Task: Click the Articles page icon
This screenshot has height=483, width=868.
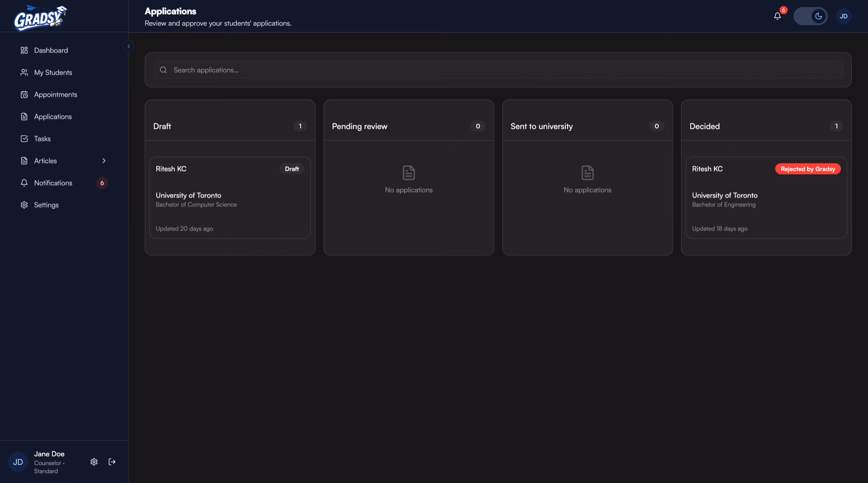Action: [24, 161]
